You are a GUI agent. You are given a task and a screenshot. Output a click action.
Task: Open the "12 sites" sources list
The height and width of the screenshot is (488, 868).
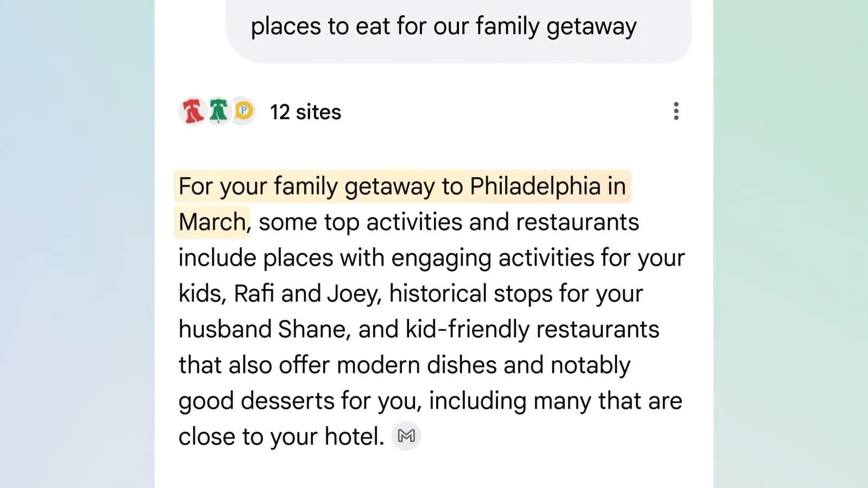(x=305, y=112)
